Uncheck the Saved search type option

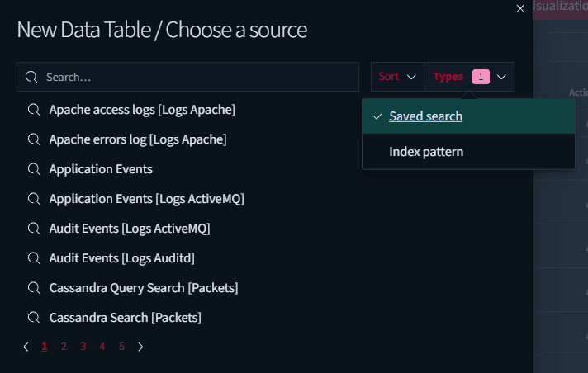(x=468, y=116)
